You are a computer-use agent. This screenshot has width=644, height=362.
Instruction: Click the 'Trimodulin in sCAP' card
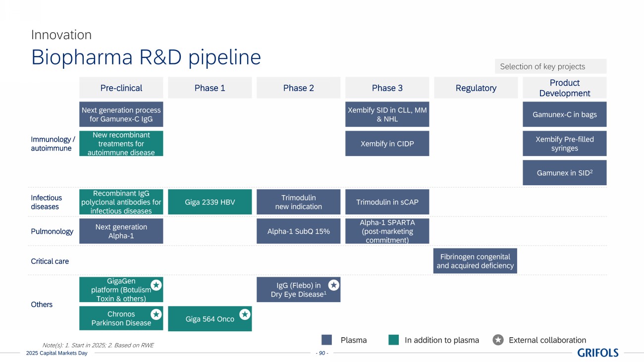[387, 202]
